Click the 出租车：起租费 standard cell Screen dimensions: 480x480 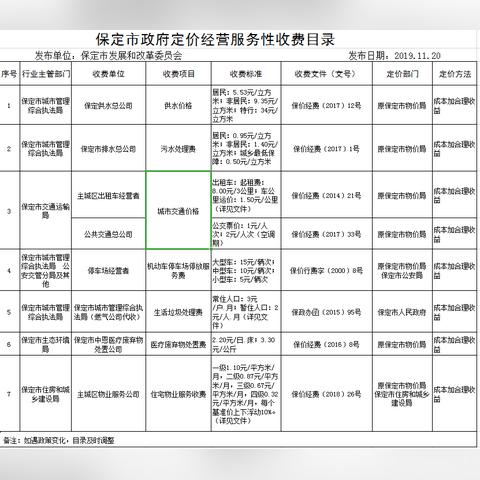[x=246, y=195]
